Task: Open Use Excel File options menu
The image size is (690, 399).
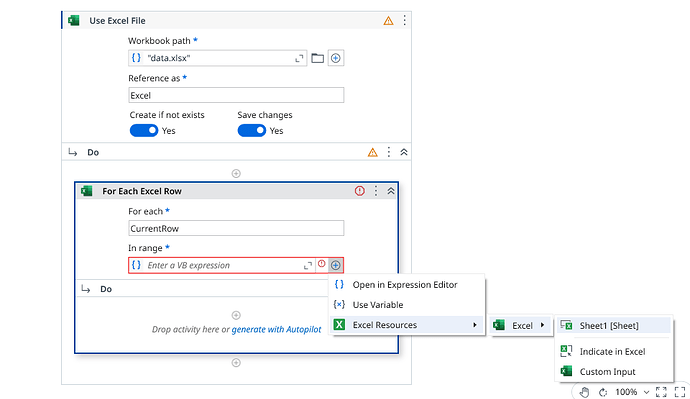Action: (404, 20)
